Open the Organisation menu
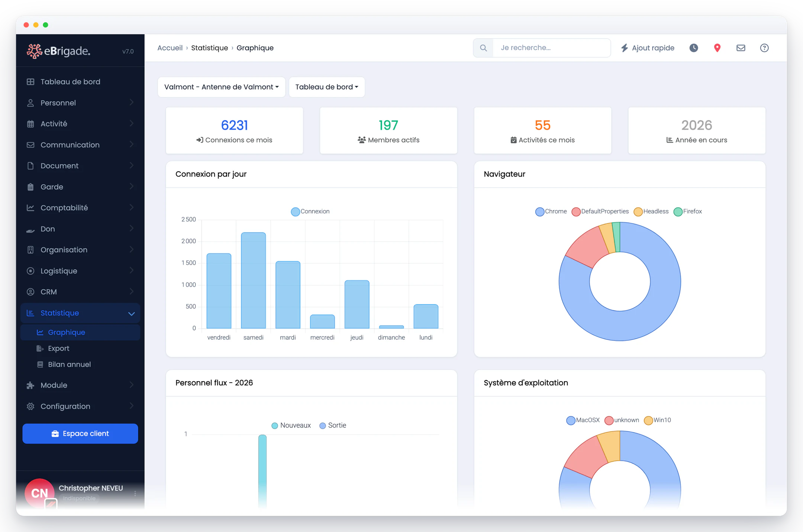The width and height of the screenshot is (803, 532). coord(80,250)
